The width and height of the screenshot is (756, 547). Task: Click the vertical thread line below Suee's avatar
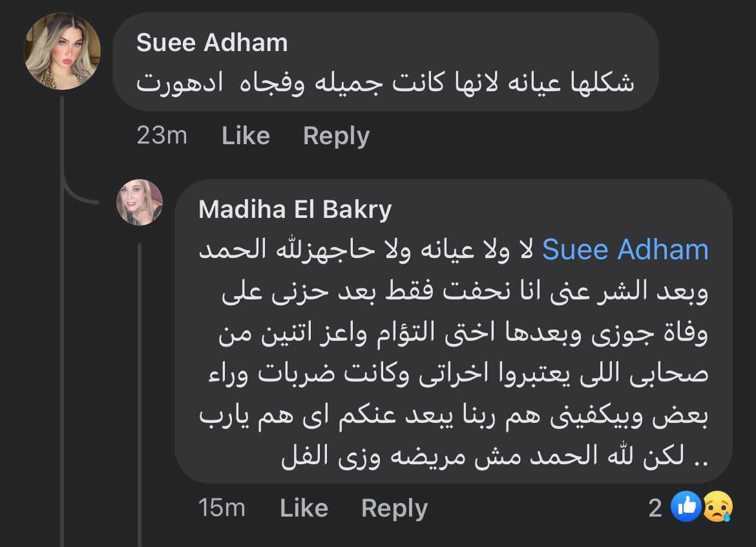coord(63,323)
